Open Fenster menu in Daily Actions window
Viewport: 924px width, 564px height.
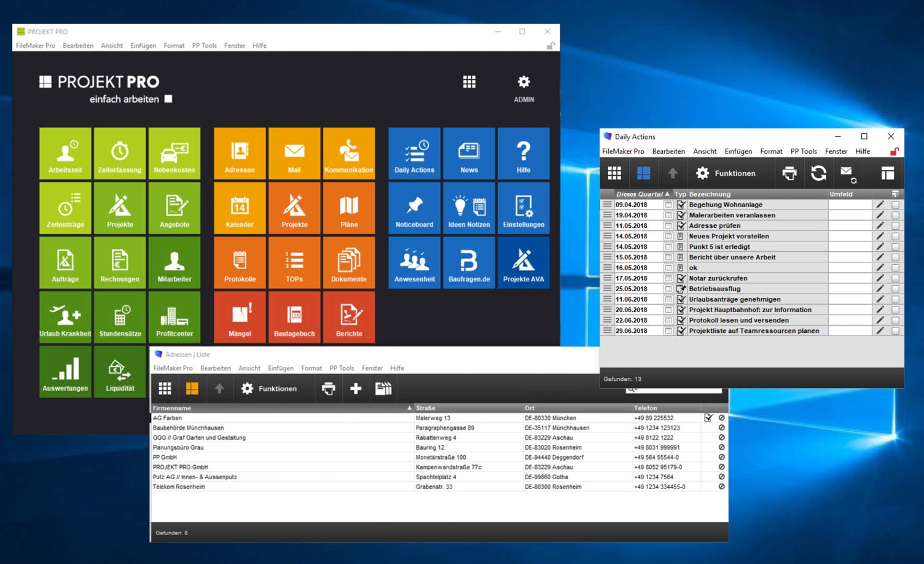836,151
